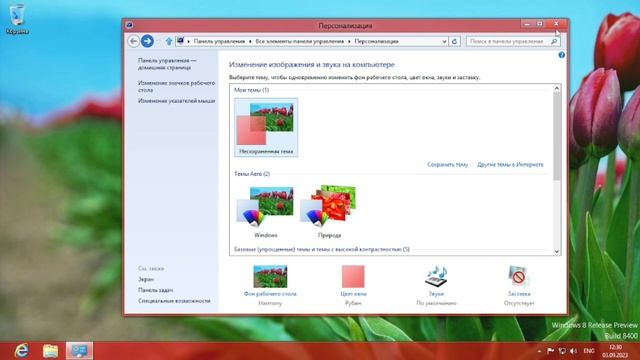Viewport: 640px width, 360px height.
Task: Select the Природа theme
Action: pos(329,211)
